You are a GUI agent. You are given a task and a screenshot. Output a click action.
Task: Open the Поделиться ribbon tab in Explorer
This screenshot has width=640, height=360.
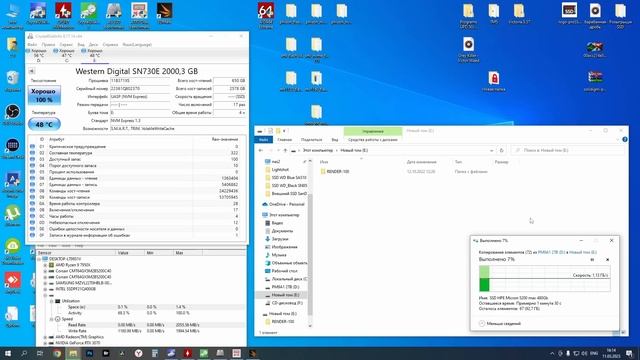(311, 140)
